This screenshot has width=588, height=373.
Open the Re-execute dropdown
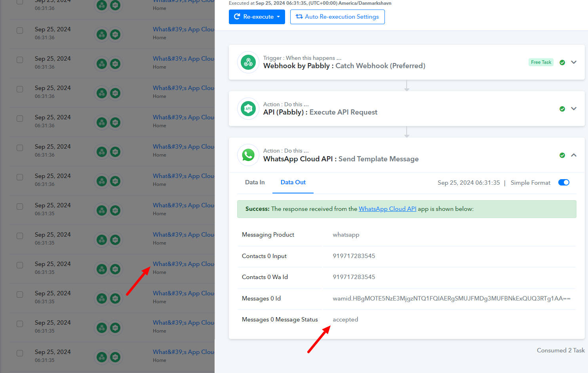coord(257,17)
